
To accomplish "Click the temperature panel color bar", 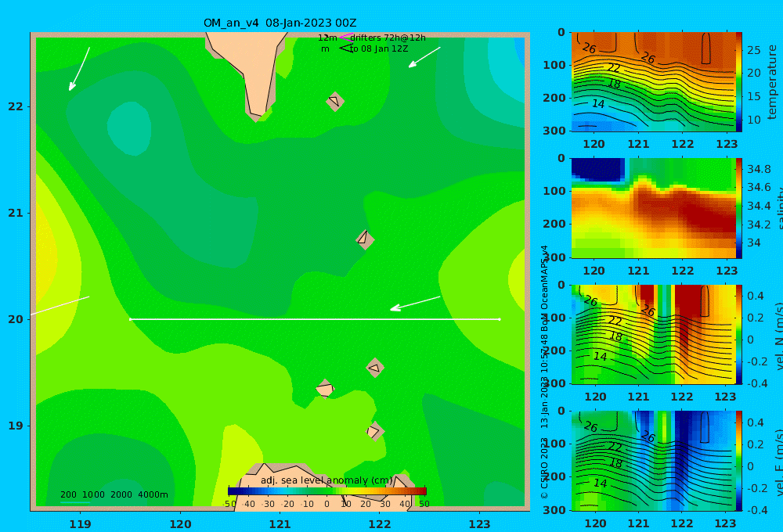I will pyautogui.click(x=739, y=82).
